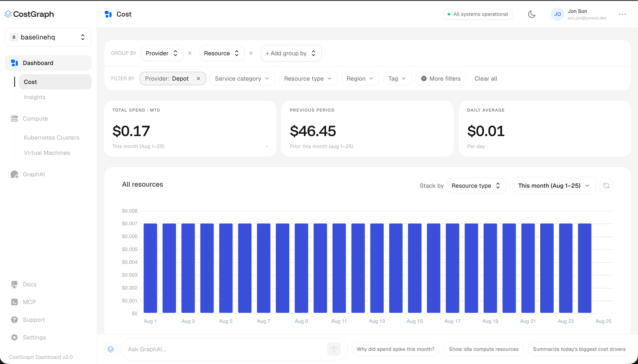Toggle dark mode with the moon icon

(x=531, y=14)
